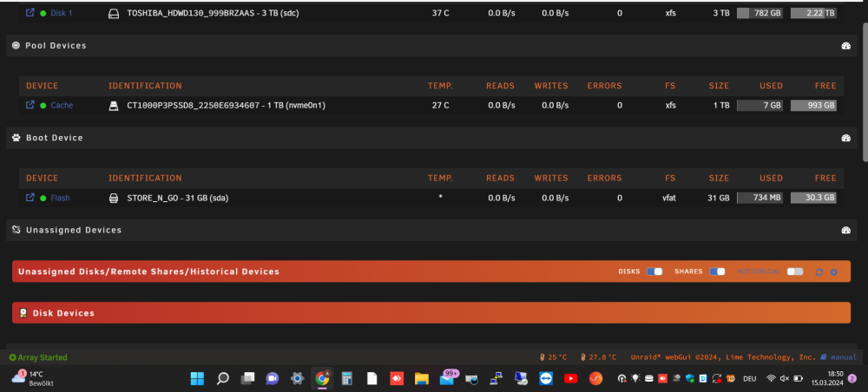This screenshot has width=868, height=392.
Task: Open Windows taskbar search
Action: click(222, 379)
